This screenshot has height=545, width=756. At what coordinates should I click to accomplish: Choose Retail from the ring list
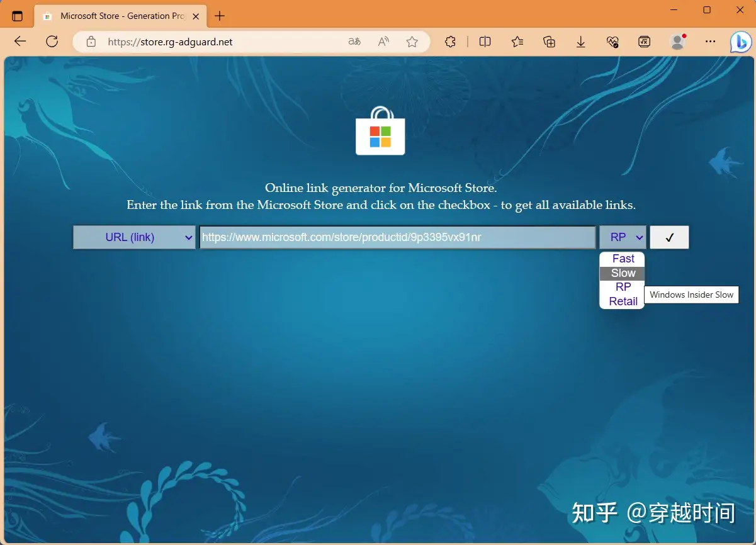[623, 301]
